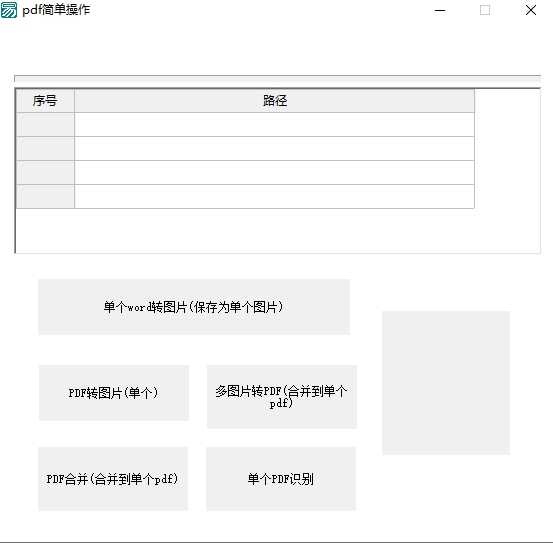Start 单个PDF识别 recognition button

tap(281, 479)
